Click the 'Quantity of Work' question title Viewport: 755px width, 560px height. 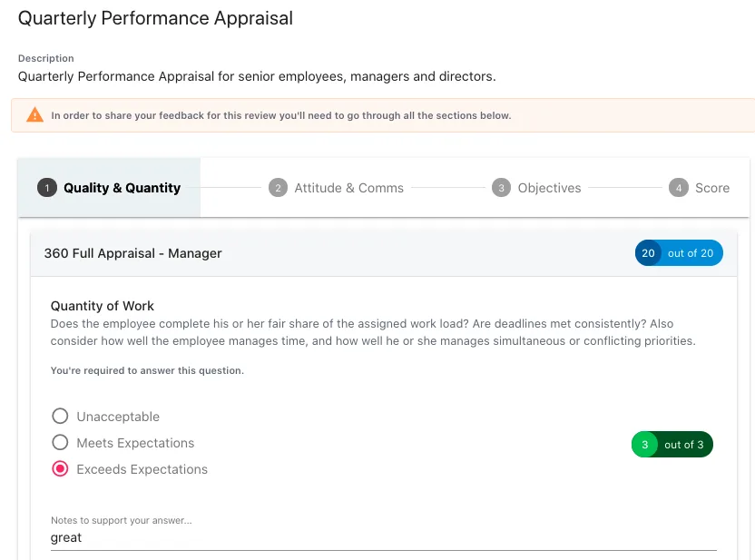point(102,306)
